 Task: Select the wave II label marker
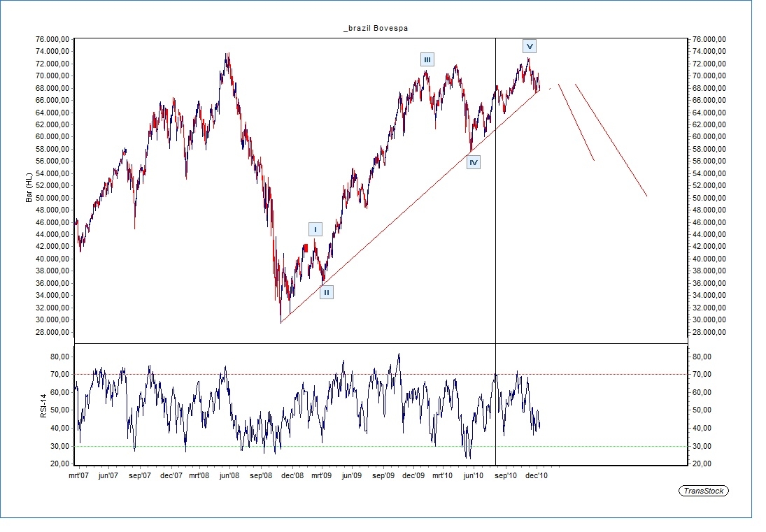[327, 292]
